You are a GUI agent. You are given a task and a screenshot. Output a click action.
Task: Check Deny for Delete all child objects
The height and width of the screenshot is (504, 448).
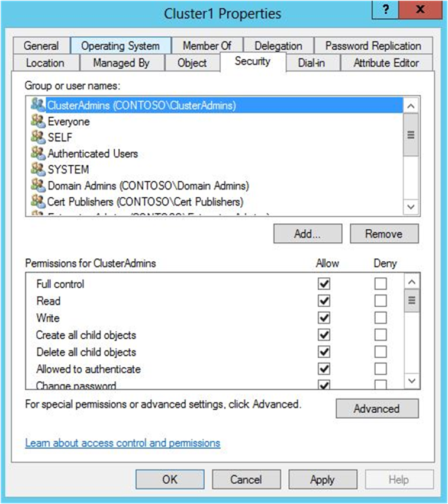[381, 352]
